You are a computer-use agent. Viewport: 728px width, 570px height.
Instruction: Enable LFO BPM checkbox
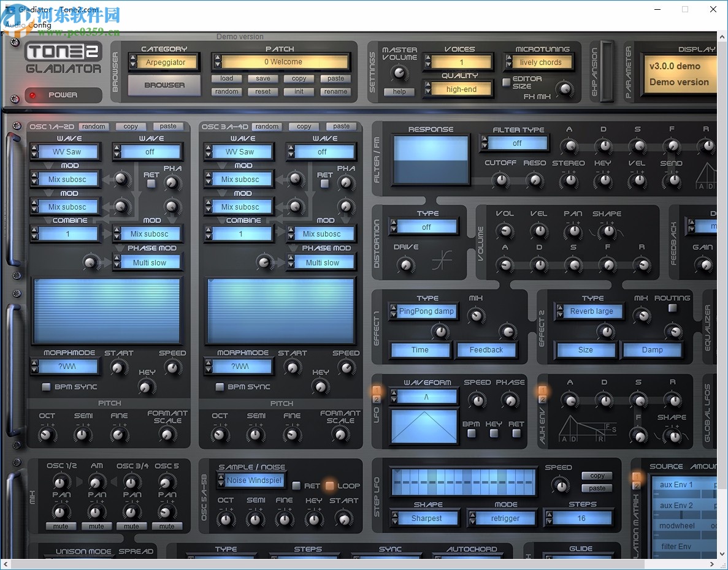471,434
